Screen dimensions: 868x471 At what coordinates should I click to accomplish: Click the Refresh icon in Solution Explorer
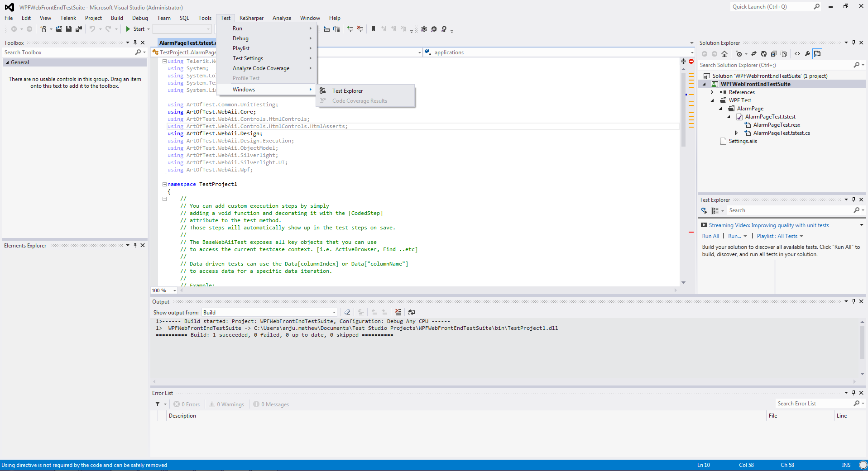click(764, 54)
